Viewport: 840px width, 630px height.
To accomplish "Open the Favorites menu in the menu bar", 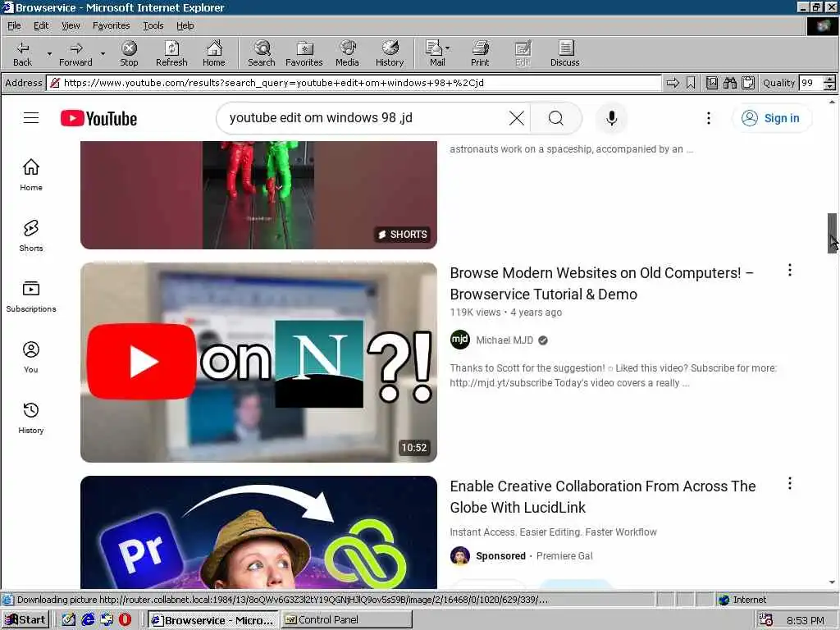I will tap(111, 25).
